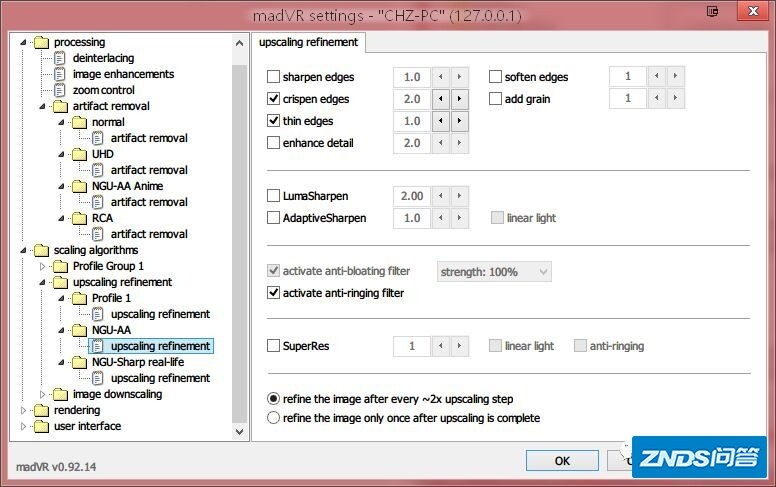The height and width of the screenshot is (487, 776).
Task: Uncheck crispen edges
Action: [x=273, y=98]
